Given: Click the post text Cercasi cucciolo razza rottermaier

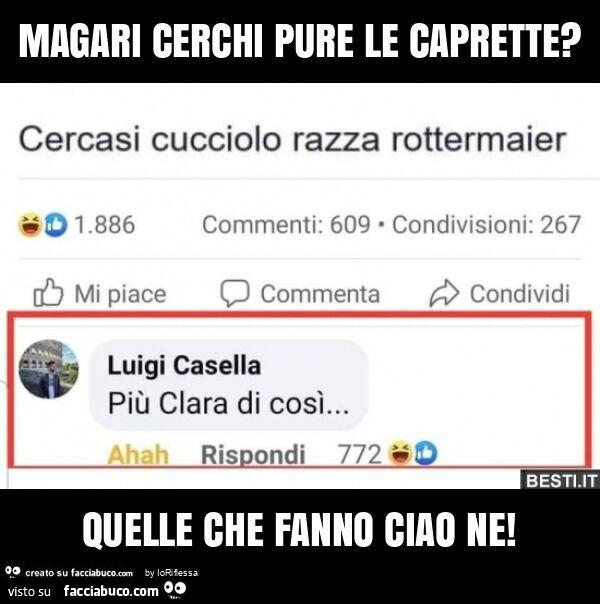Looking at the screenshot, I should click(x=292, y=139).
